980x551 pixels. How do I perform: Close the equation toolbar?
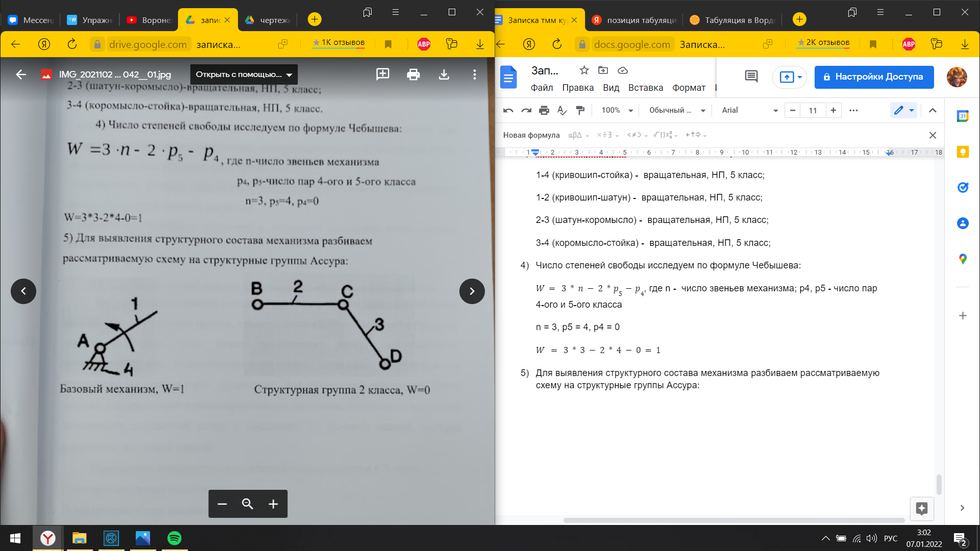point(933,135)
